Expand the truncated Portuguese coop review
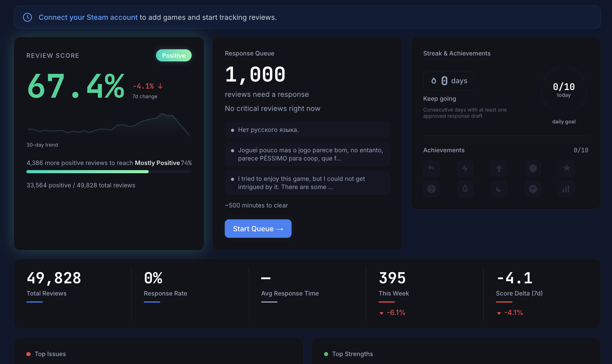This screenshot has width=612, height=364. (x=307, y=154)
